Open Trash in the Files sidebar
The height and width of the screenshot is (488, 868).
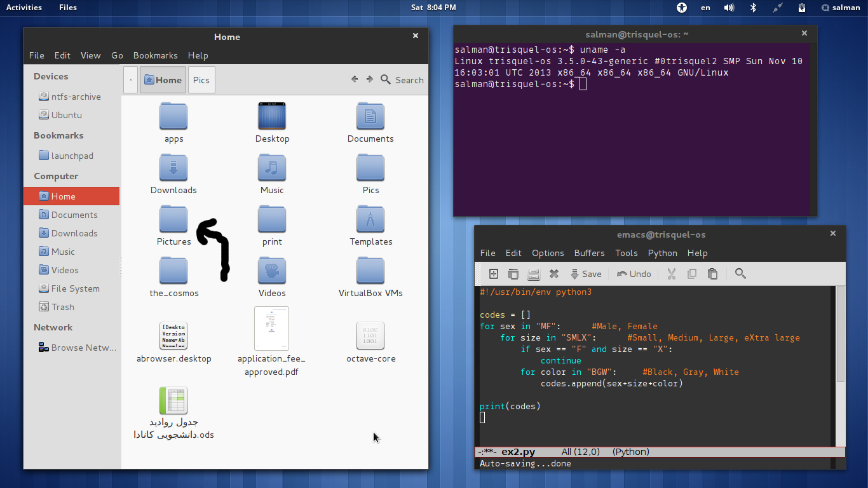[62, 307]
